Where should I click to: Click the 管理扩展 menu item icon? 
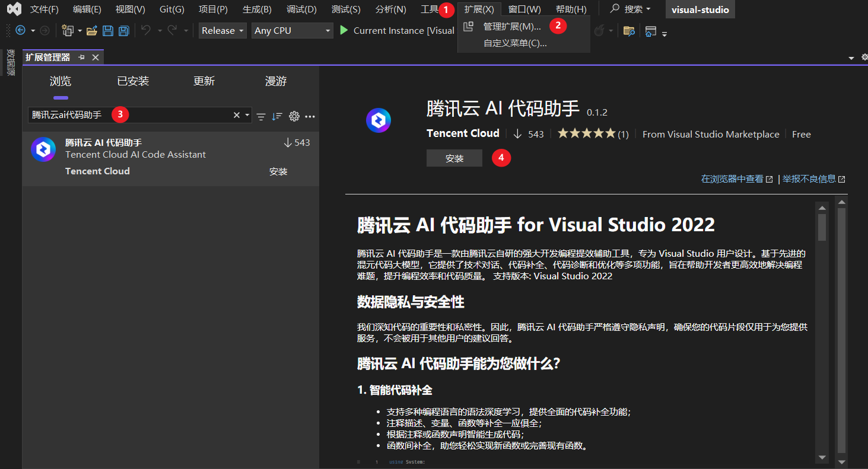(468, 26)
